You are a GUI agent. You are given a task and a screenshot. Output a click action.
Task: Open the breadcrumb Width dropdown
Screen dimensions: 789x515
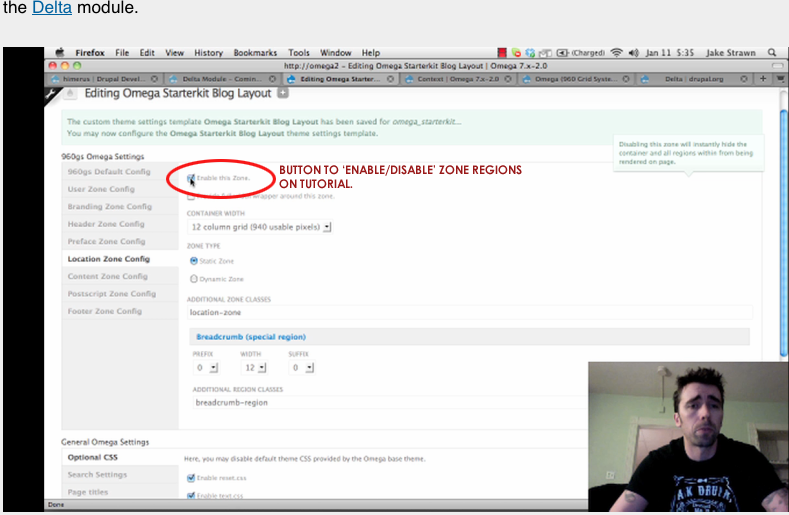click(255, 367)
